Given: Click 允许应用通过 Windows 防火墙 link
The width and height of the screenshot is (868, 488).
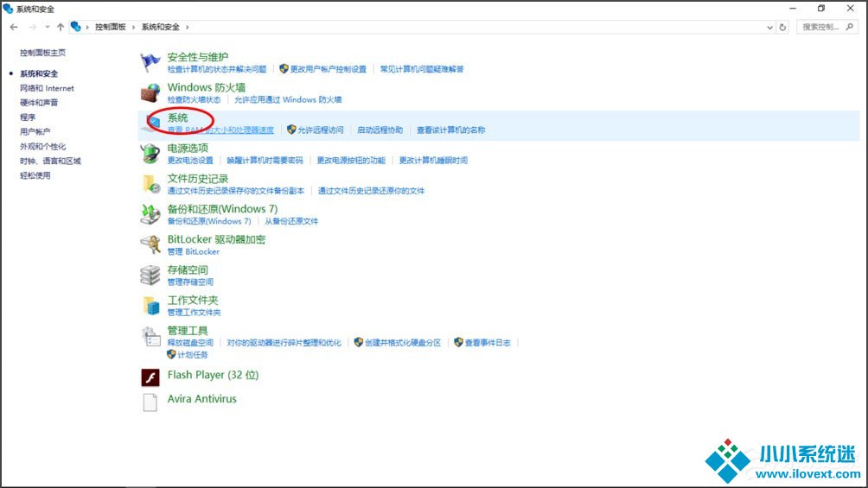Looking at the screenshot, I should tap(288, 99).
